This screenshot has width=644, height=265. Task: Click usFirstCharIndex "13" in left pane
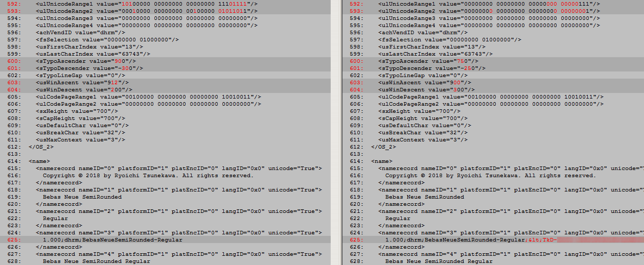(89, 46)
